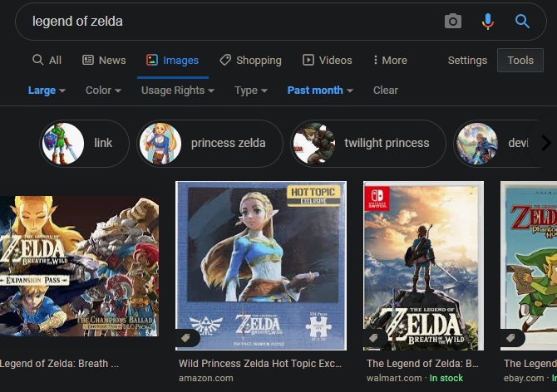Open the Hot Topic Zelda puzzle thumbnail
The width and height of the screenshot is (557, 392).
click(260, 265)
